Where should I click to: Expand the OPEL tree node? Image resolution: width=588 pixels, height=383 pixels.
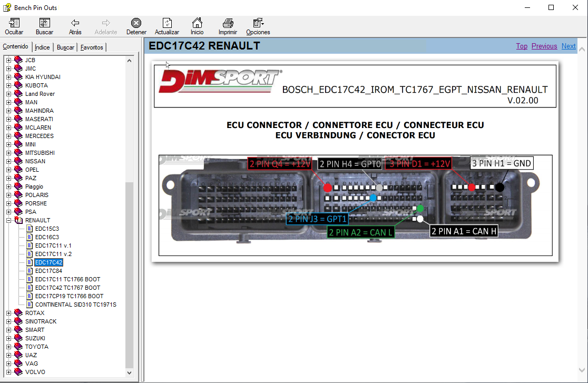[8, 170]
